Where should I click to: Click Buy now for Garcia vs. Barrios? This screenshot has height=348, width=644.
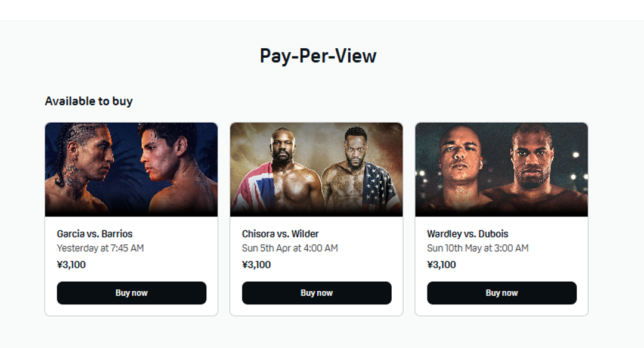131,293
